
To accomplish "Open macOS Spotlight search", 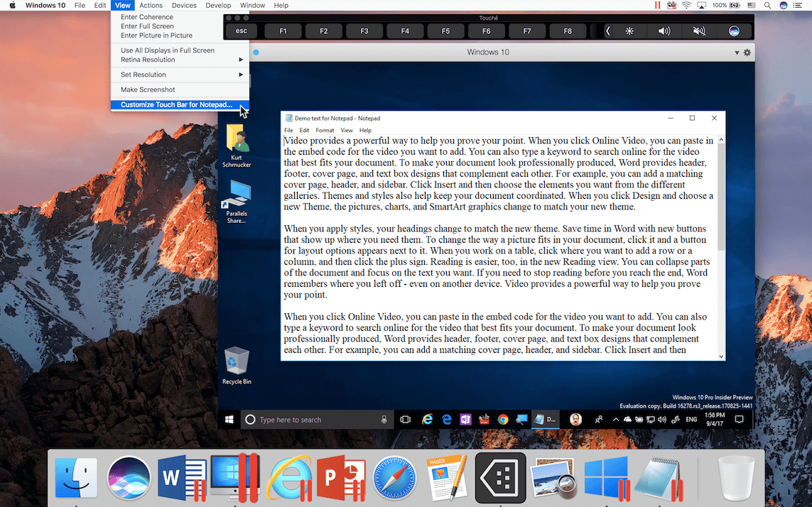I will (x=767, y=5).
